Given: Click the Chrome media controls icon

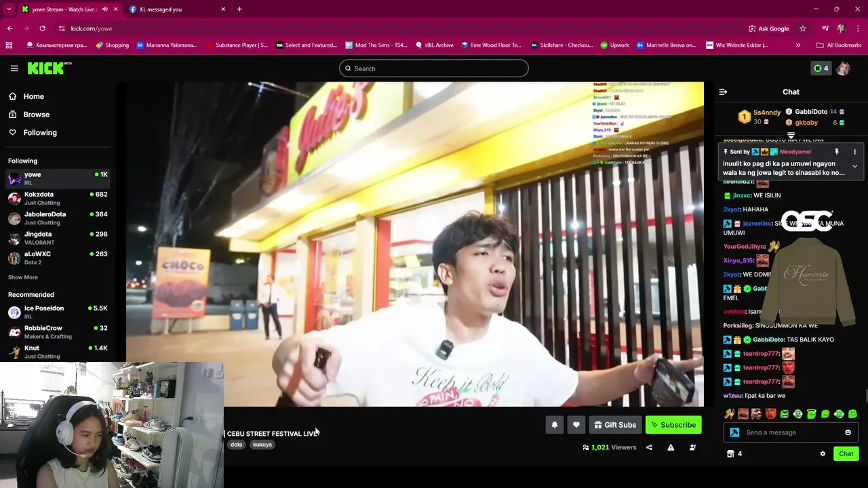Looking at the screenshot, I should (825, 28).
